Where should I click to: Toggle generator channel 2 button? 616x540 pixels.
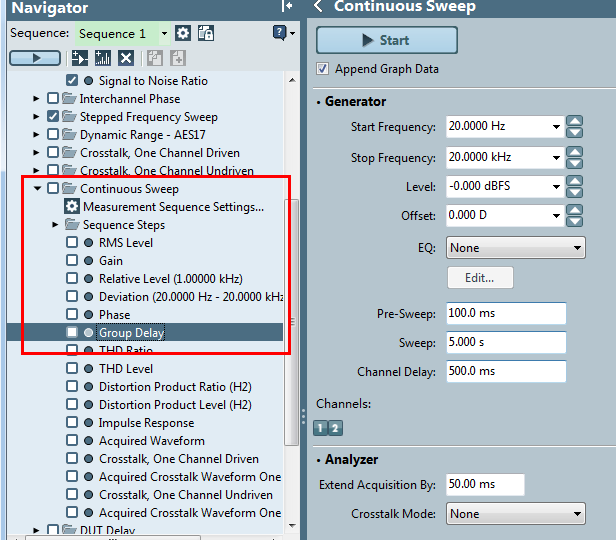(x=335, y=428)
